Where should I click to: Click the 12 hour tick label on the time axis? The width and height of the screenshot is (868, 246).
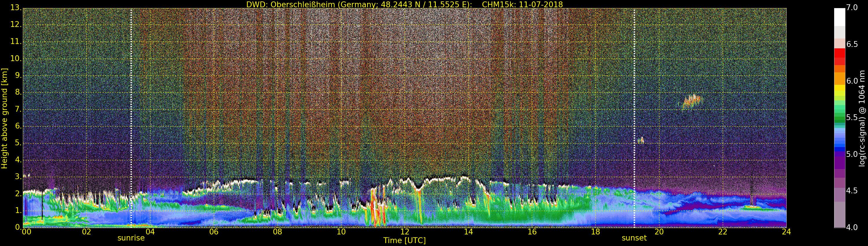tap(405, 232)
